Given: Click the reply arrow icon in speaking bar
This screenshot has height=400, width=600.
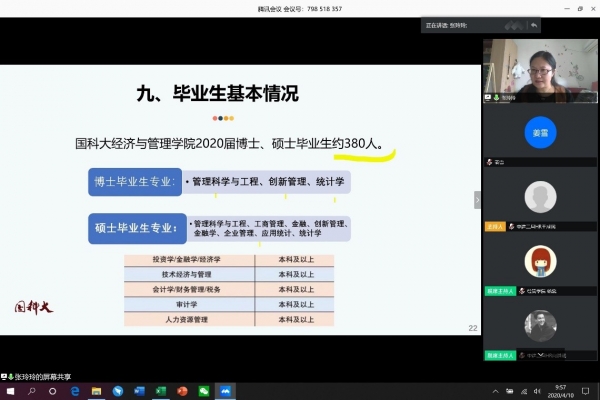Looking at the screenshot, I should (534, 25).
